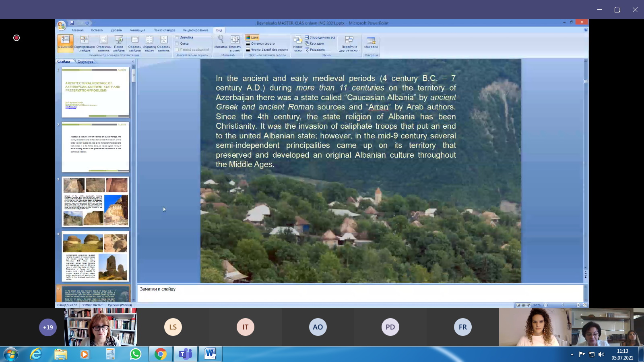Click slideshow icon in status bar

click(528, 305)
